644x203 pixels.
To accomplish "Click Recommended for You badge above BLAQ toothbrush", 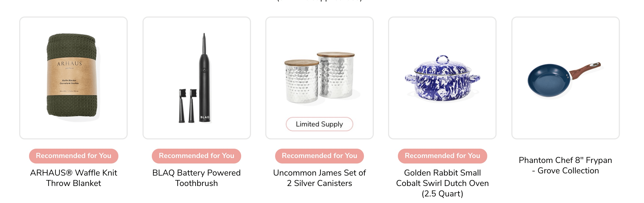I will [196, 156].
